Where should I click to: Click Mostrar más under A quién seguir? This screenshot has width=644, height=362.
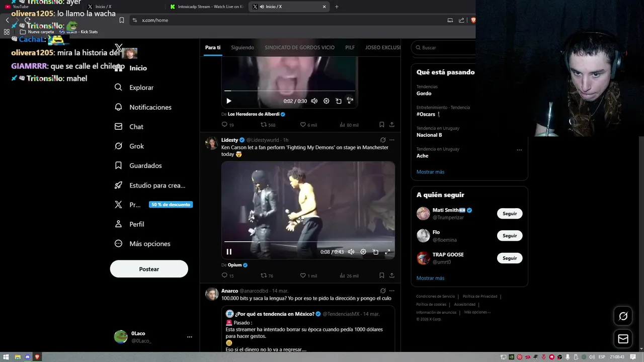coord(430,278)
